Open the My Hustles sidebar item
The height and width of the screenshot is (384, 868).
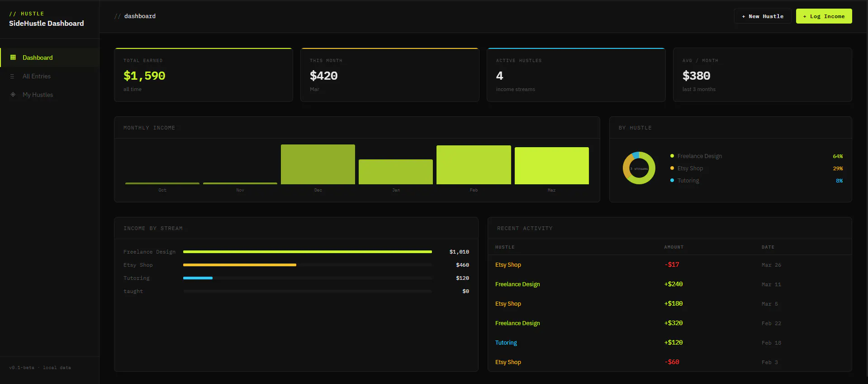coord(49,95)
